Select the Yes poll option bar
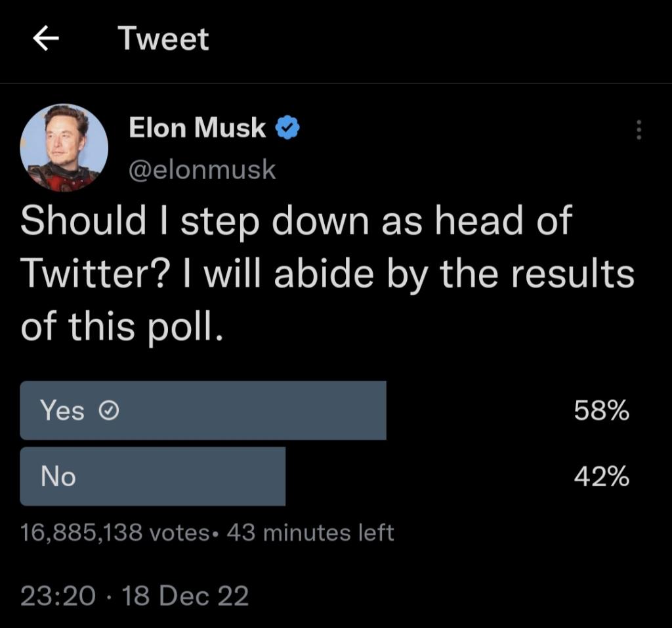This screenshot has width=672, height=628. click(203, 411)
